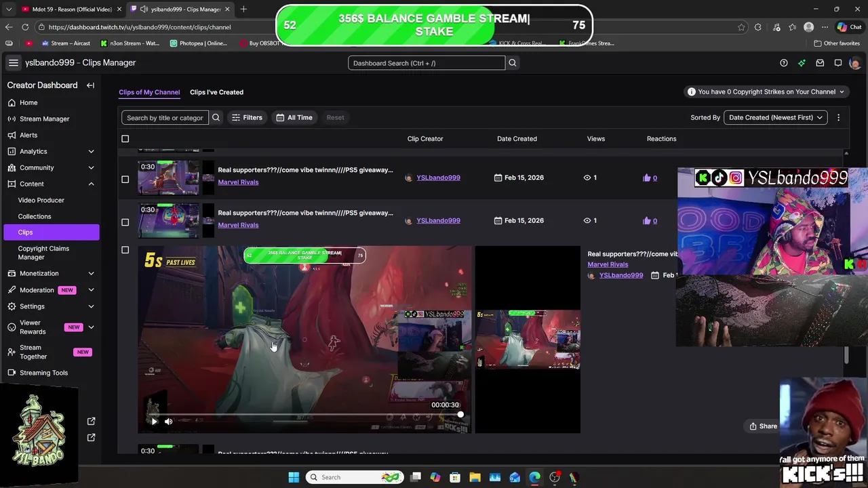This screenshot has width=868, height=488.
Task: Check the first Feb 15 clip checkbox
Action: tap(125, 179)
